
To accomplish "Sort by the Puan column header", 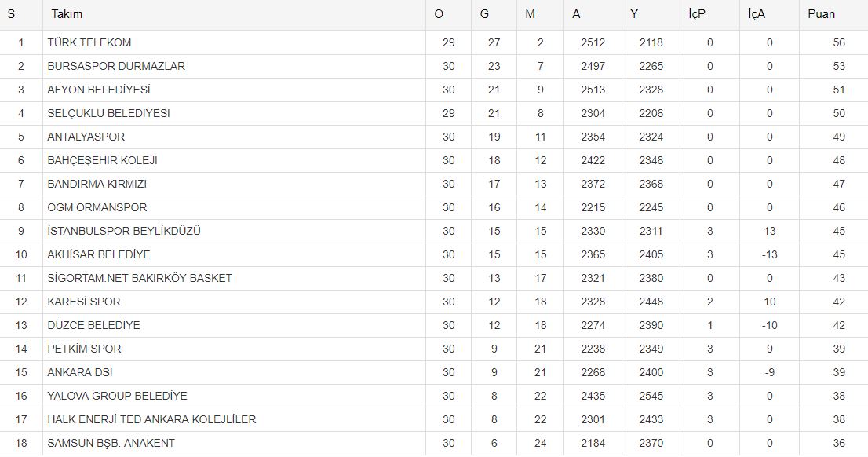I will pyautogui.click(x=821, y=14).
